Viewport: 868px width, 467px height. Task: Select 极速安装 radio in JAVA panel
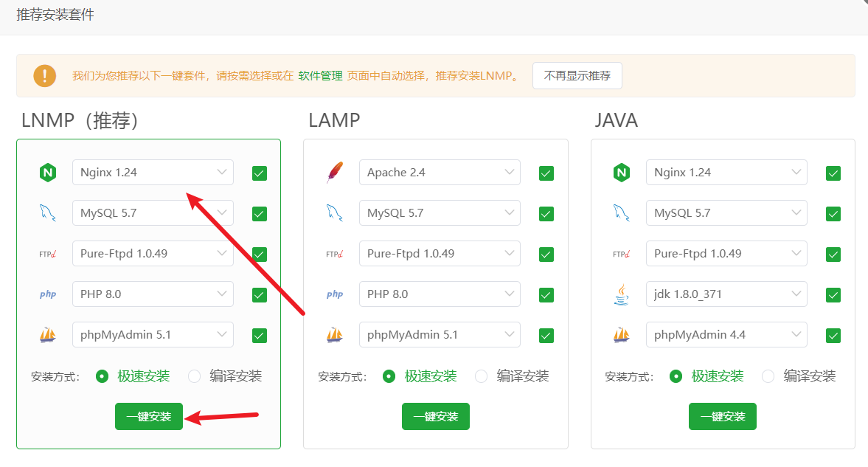[x=676, y=377]
